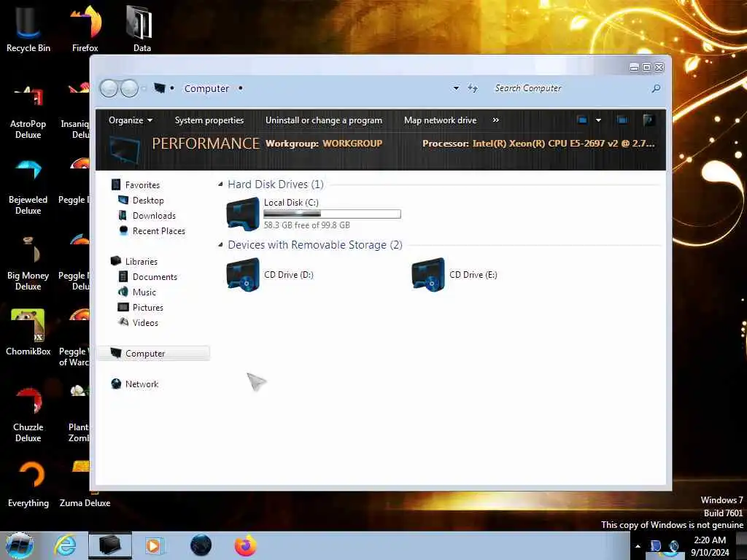Select the Everything search desktop icon

coord(28,484)
